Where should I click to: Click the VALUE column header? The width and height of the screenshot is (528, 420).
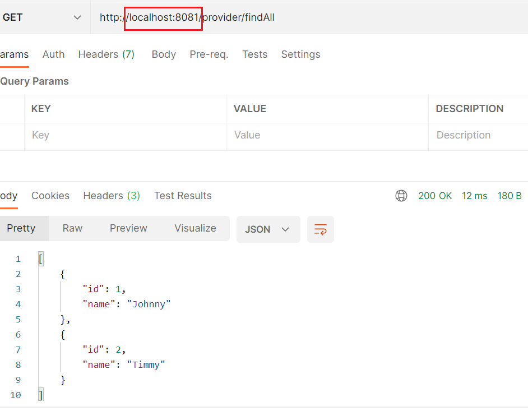pyautogui.click(x=250, y=109)
